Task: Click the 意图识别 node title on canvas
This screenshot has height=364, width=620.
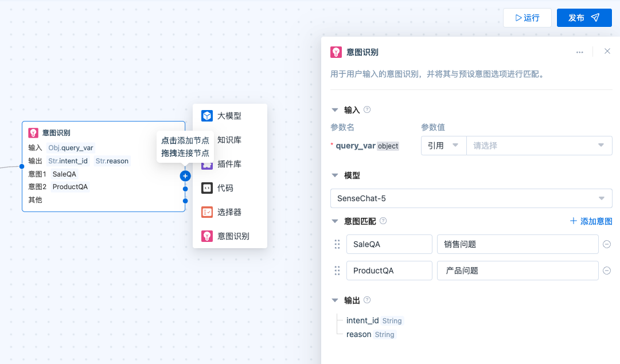Action: (x=56, y=133)
